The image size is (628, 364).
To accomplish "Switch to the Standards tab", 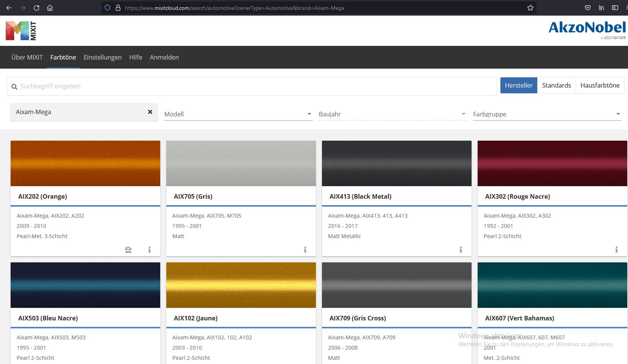I will click(x=556, y=85).
